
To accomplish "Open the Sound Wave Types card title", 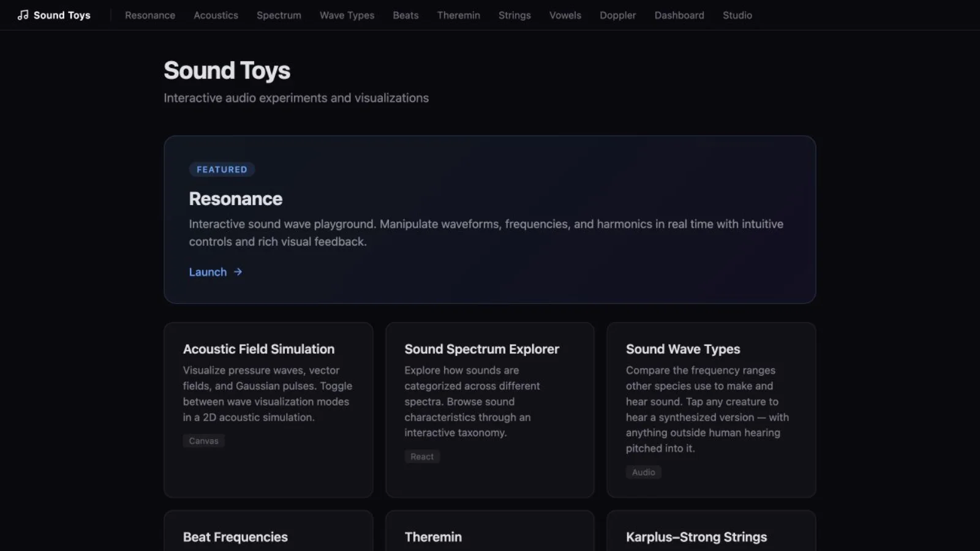I will 683,349.
